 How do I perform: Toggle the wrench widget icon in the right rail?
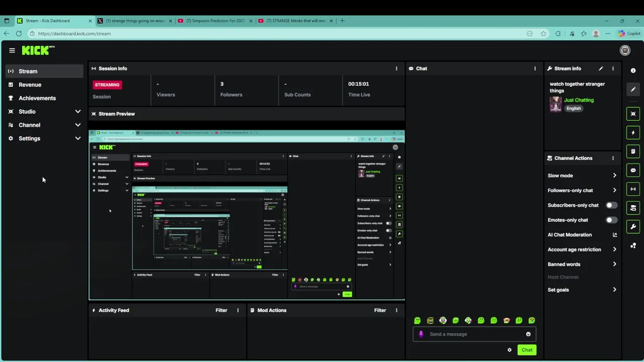[x=633, y=227]
